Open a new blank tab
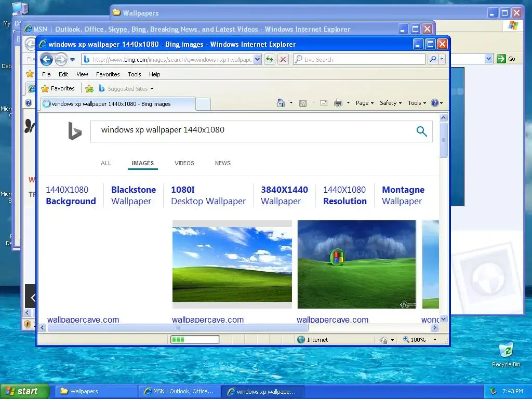The width and height of the screenshot is (532, 399). (203, 104)
